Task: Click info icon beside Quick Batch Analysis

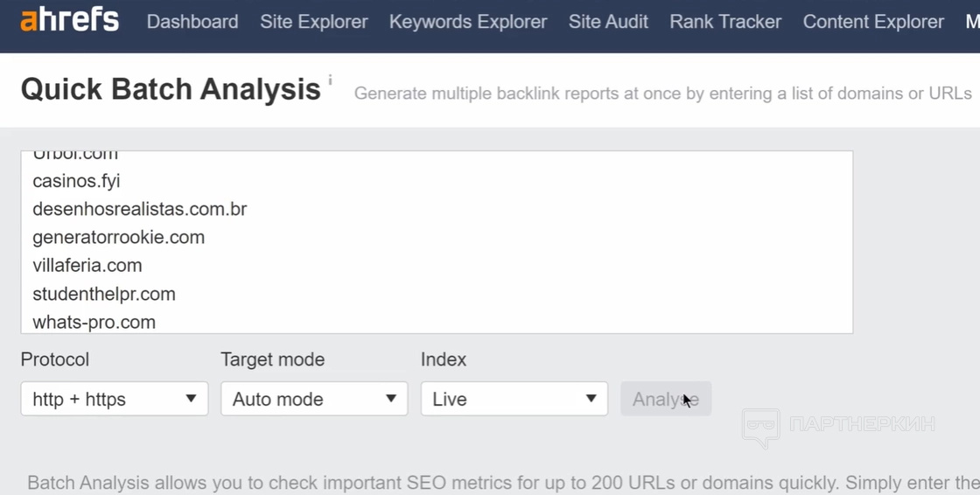Action: [330, 80]
